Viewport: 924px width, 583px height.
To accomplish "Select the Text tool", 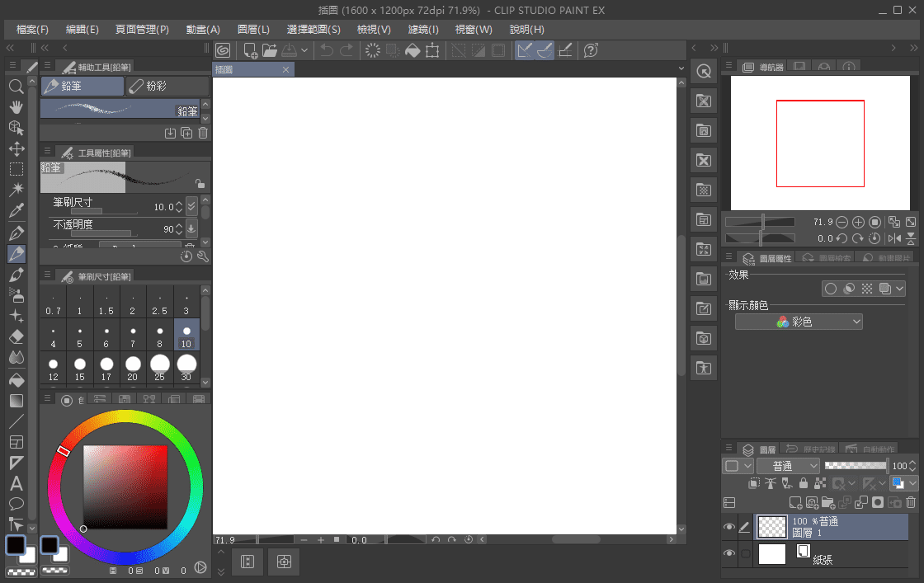I will [16, 484].
